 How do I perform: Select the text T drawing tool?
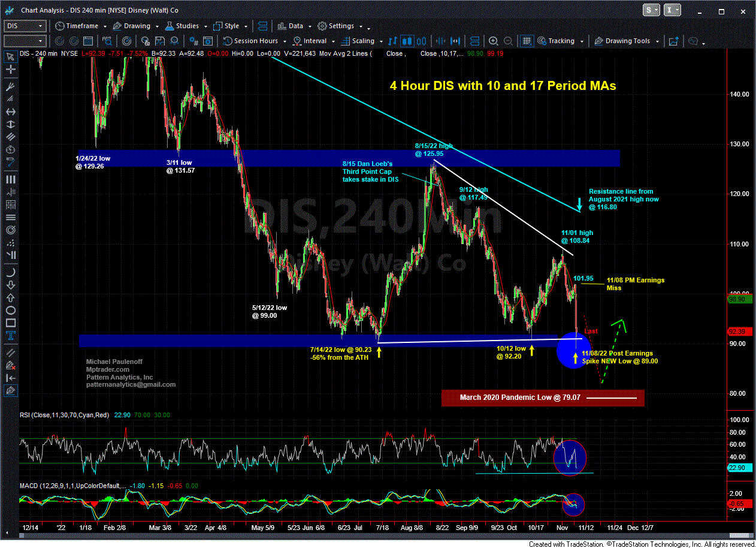tap(11, 336)
